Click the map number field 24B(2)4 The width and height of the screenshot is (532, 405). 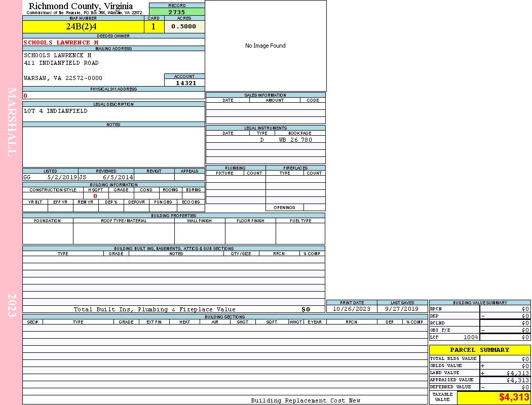(83, 27)
